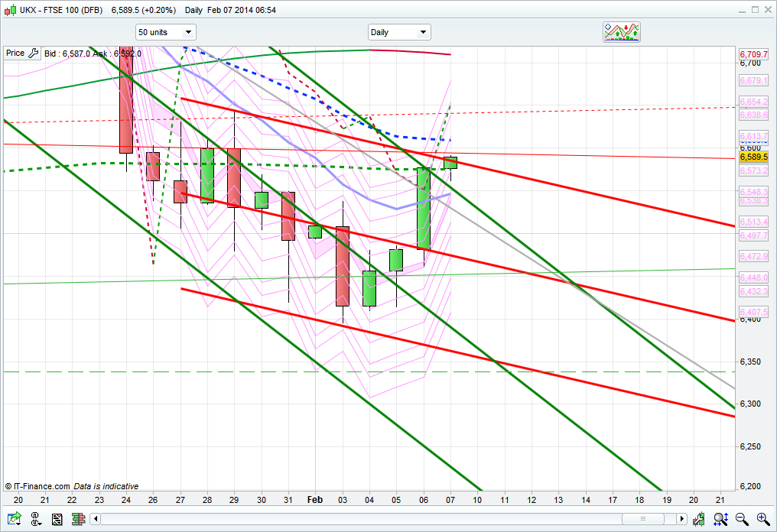Screen dimensions: 777x532
Task: Click the scrollbar left arrow
Action: (x=96, y=519)
